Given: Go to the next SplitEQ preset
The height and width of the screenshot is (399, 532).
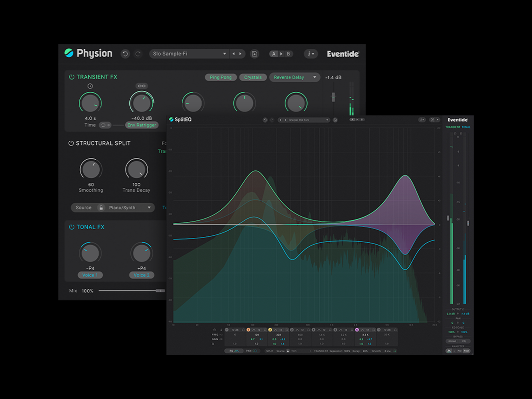Looking at the screenshot, I should pos(285,120).
